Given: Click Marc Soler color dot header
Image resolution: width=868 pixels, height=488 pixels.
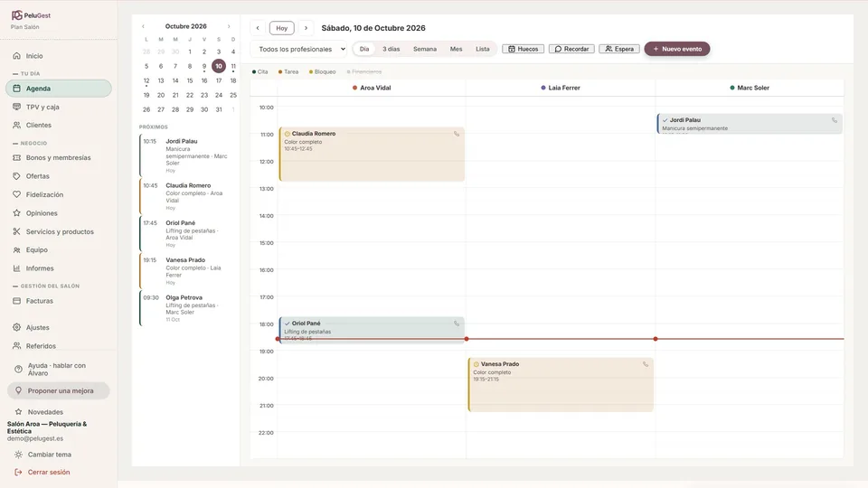Looking at the screenshot, I should coord(731,88).
